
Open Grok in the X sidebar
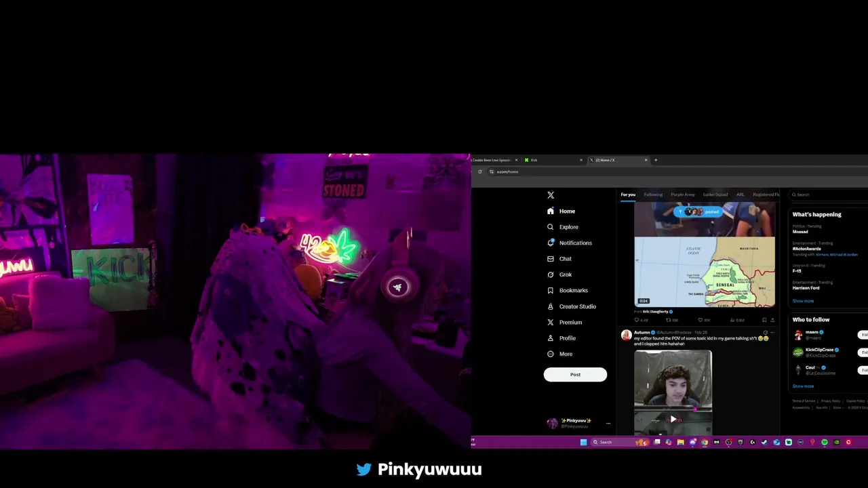[559, 274]
